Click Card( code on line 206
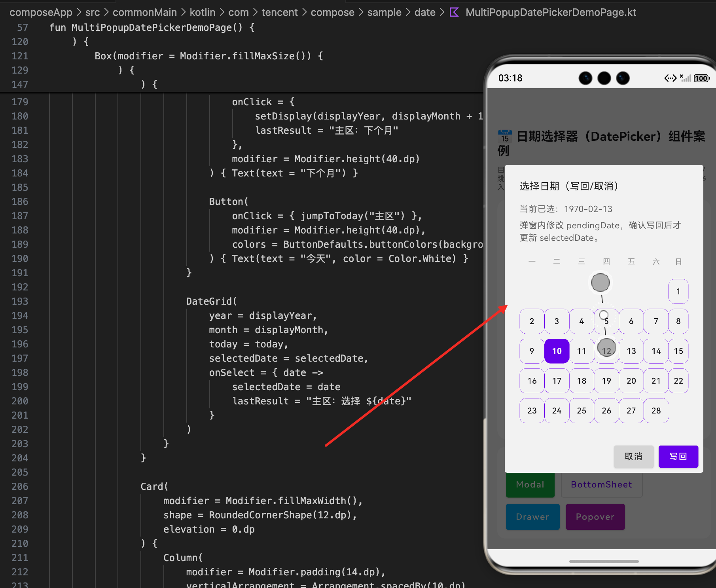716x588 pixels. [154, 486]
